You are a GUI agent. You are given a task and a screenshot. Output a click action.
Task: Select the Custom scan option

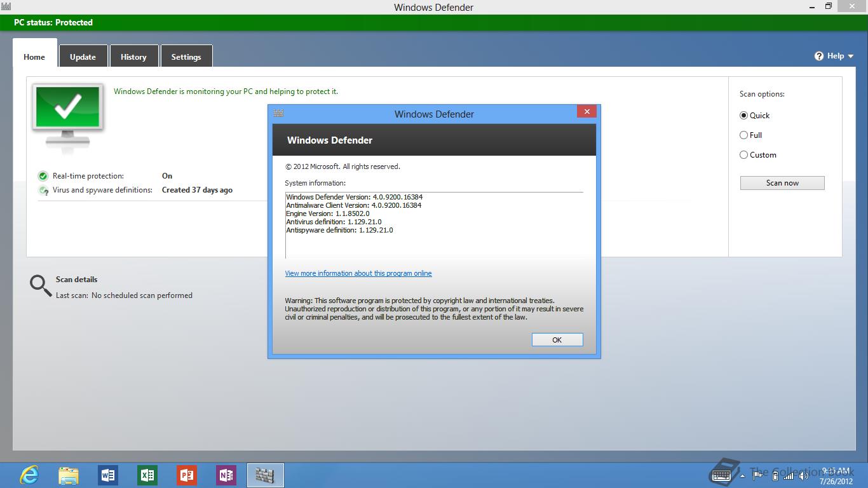coord(758,155)
